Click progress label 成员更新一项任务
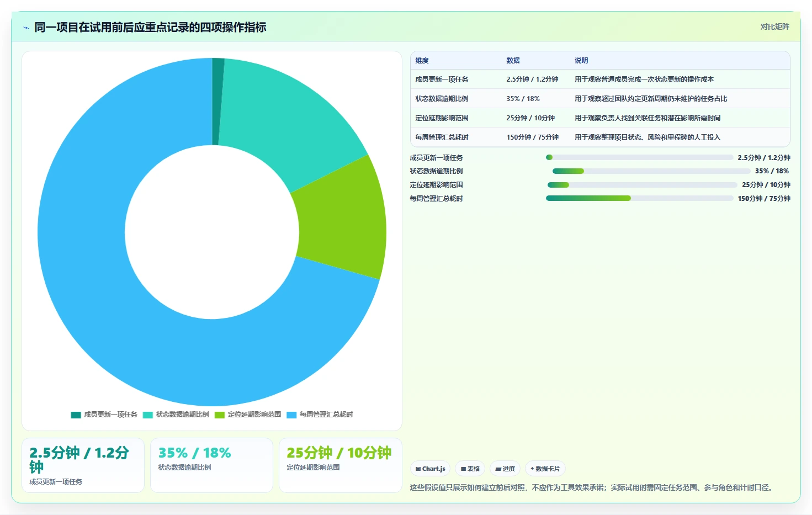This screenshot has width=812, height=515. pos(436,158)
